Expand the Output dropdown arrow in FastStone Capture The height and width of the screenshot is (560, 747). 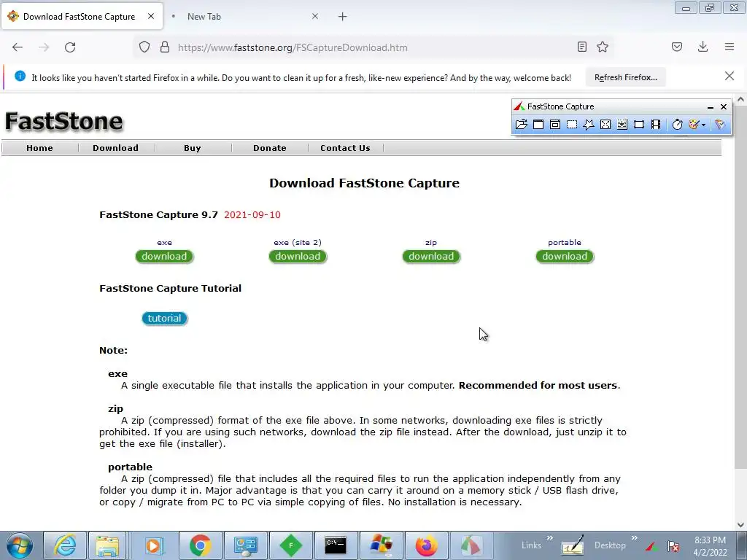pyautogui.click(x=704, y=125)
